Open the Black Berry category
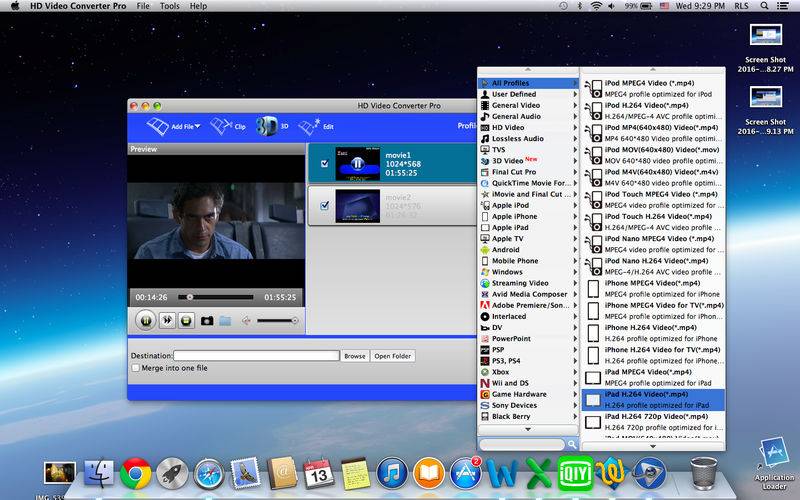The image size is (800, 500). [x=528, y=416]
